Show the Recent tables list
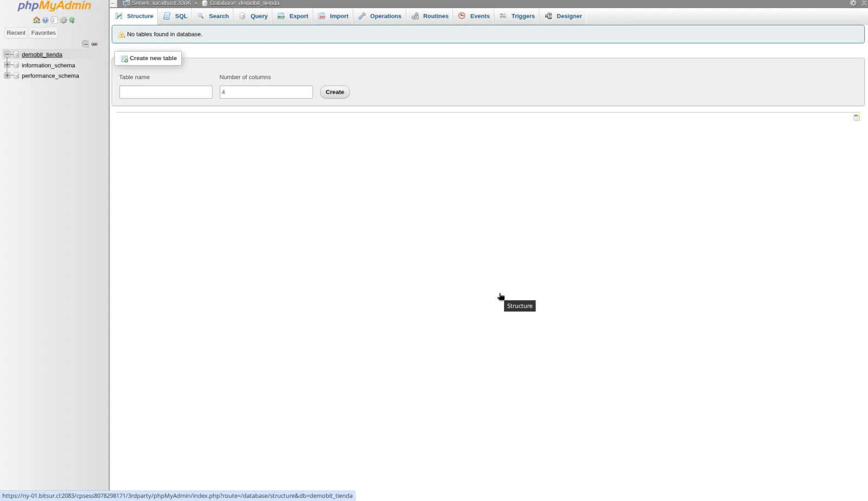This screenshot has width=868, height=501. click(16, 33)
